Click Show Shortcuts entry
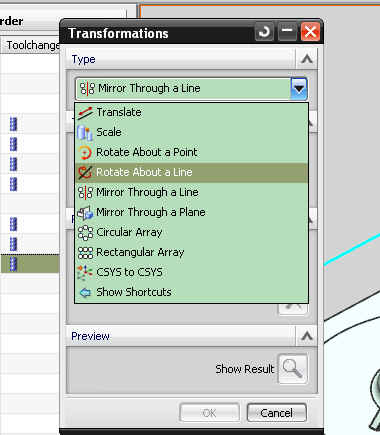Screen dimensions: 380x435 pos(191,292)
